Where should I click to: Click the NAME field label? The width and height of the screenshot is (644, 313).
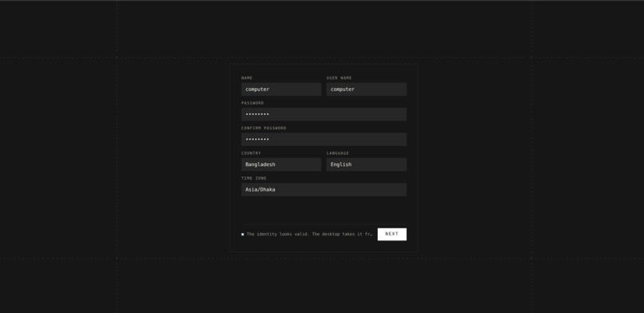247,78
